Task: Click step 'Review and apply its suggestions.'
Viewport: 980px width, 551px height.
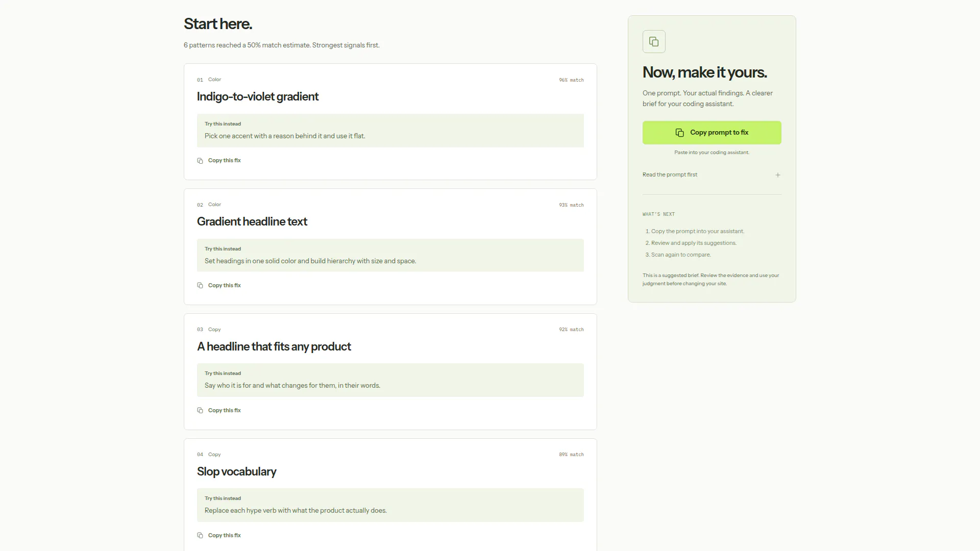Action: pos(694,243)
